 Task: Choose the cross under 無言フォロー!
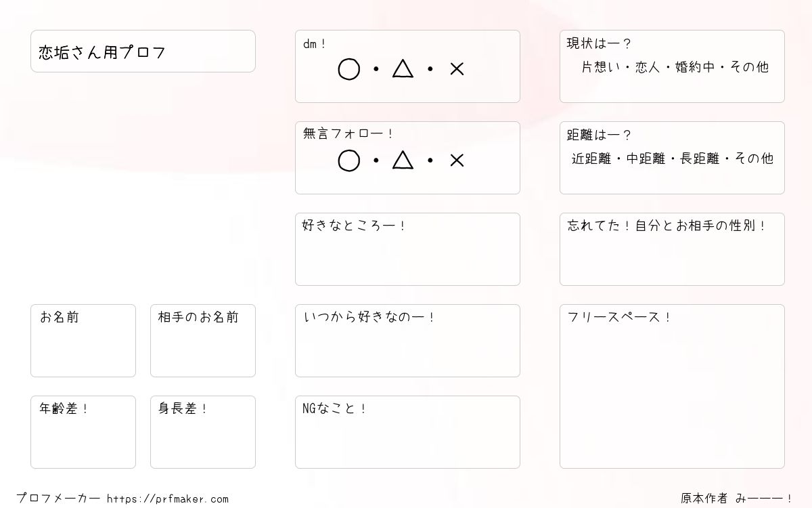(x=457, y=161)
